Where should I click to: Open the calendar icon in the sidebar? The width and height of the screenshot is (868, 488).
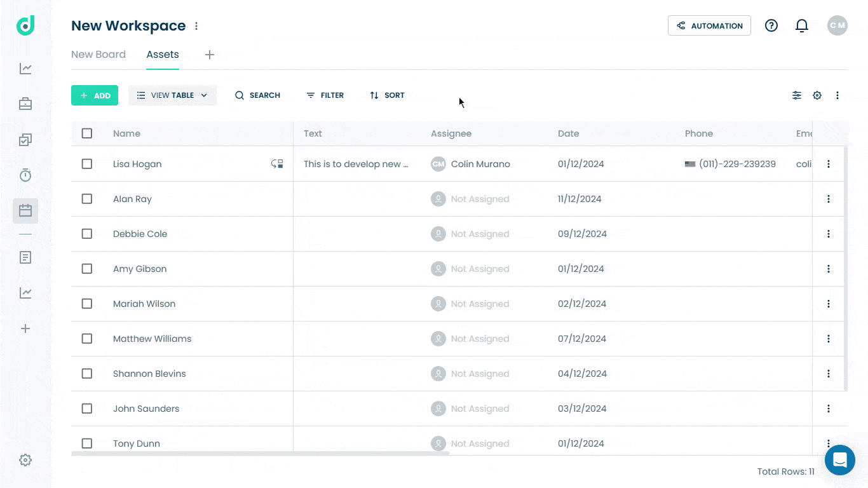[x=25, y=210]
